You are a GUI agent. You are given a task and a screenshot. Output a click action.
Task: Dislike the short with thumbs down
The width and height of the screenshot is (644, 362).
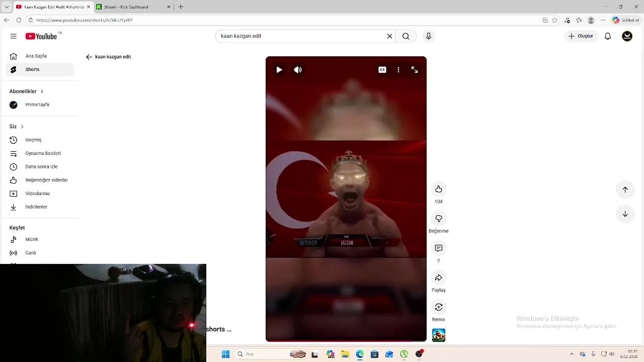(x=439, y=219)
